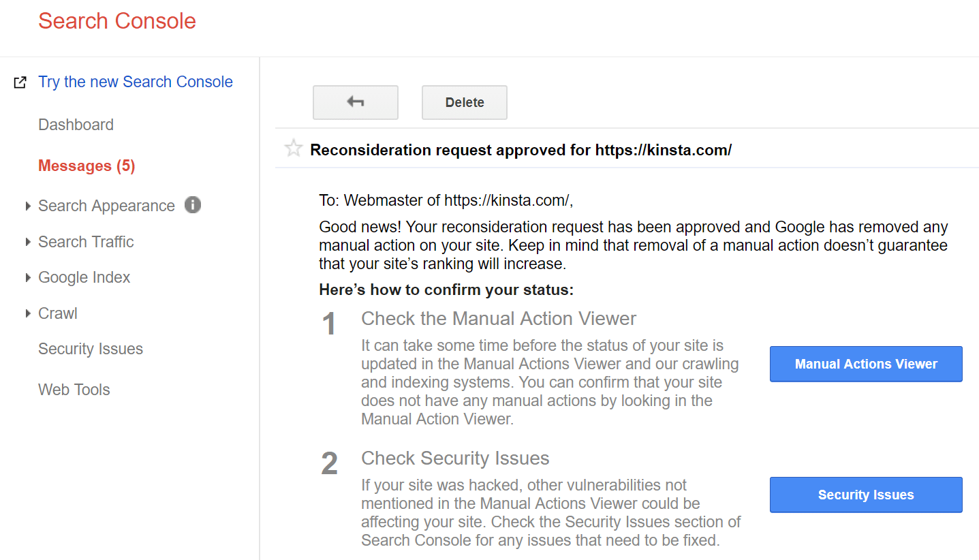The width and height of the screenshot is (979, 560).
Task: Click the back arrow navigation icon
Action: coord(355,102)
